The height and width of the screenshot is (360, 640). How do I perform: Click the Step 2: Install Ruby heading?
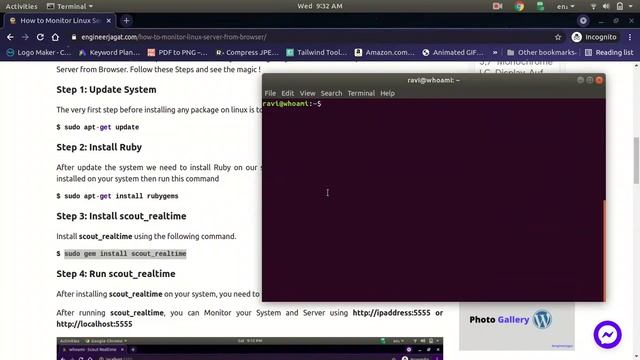click(99, 147)
